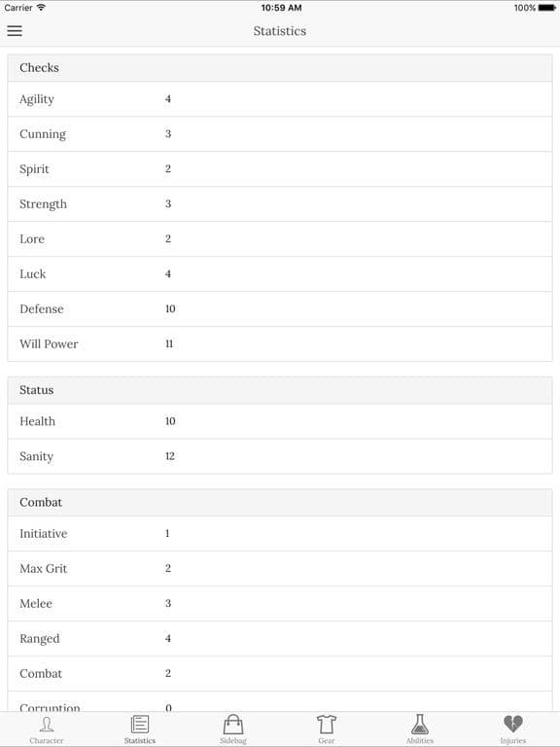Select the Initiative combat row
The image size is (560, 747).
tap(280, 534)
